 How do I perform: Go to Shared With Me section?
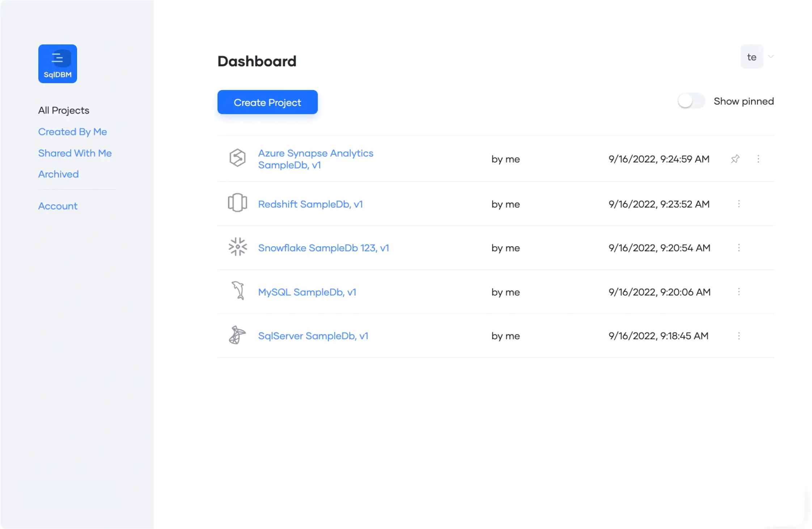click(75, 153)
